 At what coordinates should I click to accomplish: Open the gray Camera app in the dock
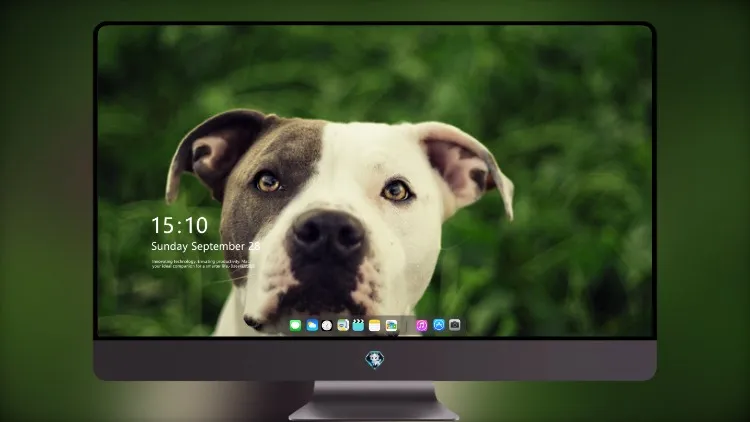point(455,325)
